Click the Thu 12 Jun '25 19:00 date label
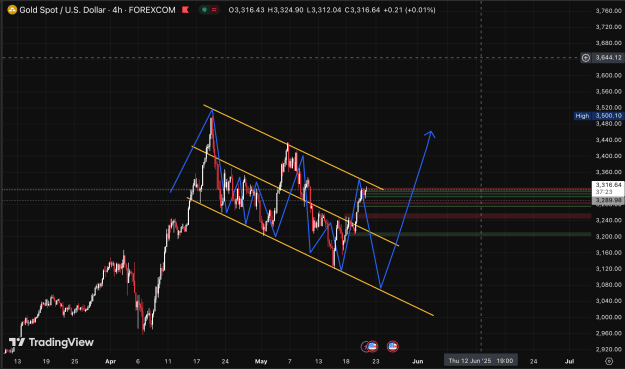 (x=481, y=361)
